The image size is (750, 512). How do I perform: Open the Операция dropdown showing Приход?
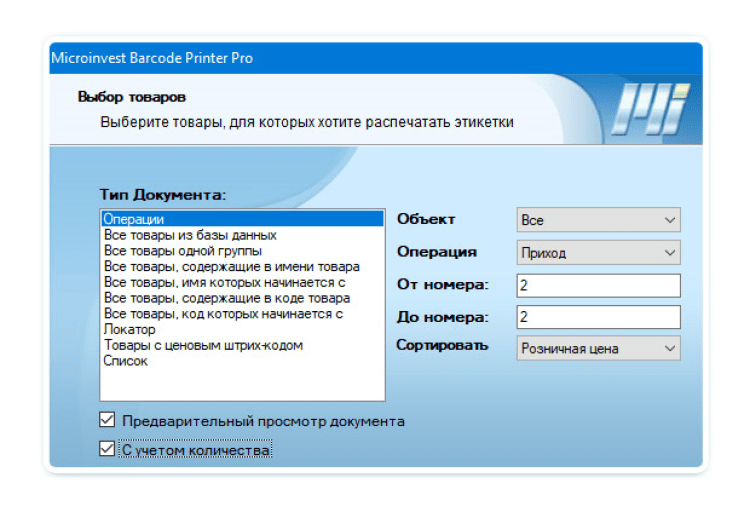(x=598, y=253)
